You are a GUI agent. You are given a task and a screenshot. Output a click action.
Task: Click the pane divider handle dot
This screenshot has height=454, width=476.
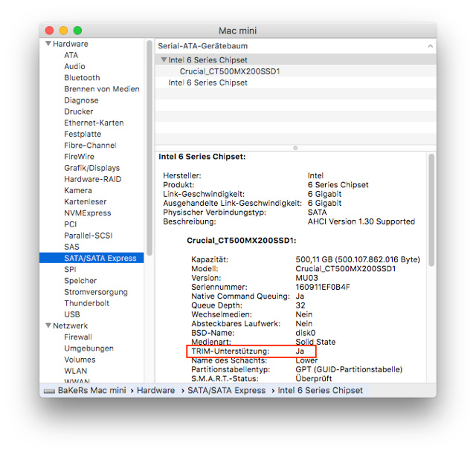tap(295, 148)
